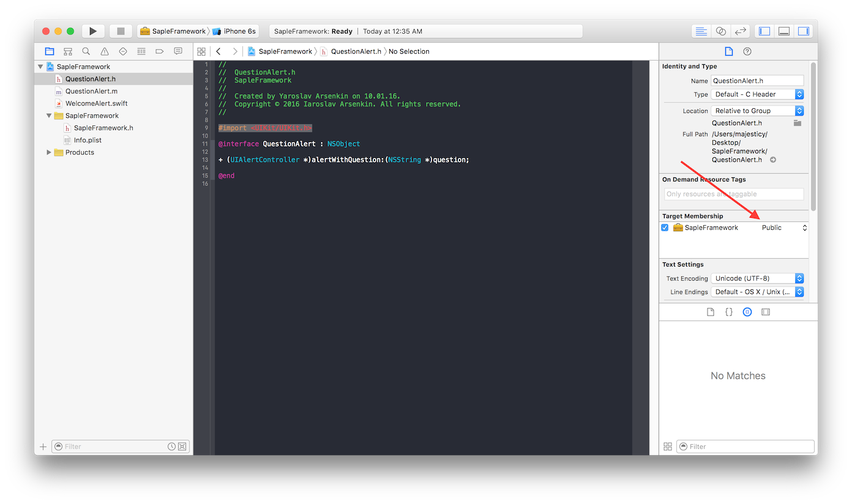Viewport: 852px width, 504px height.
Task: Click SapleFramework in the jump bar
Action: (x=280, y=51)
